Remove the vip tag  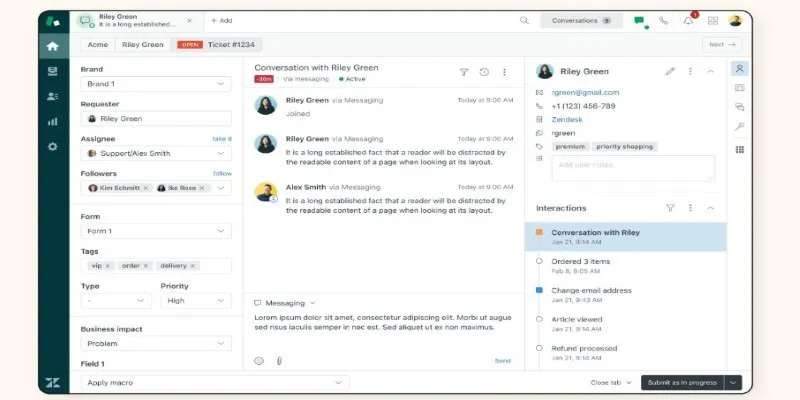pos(107,266)
